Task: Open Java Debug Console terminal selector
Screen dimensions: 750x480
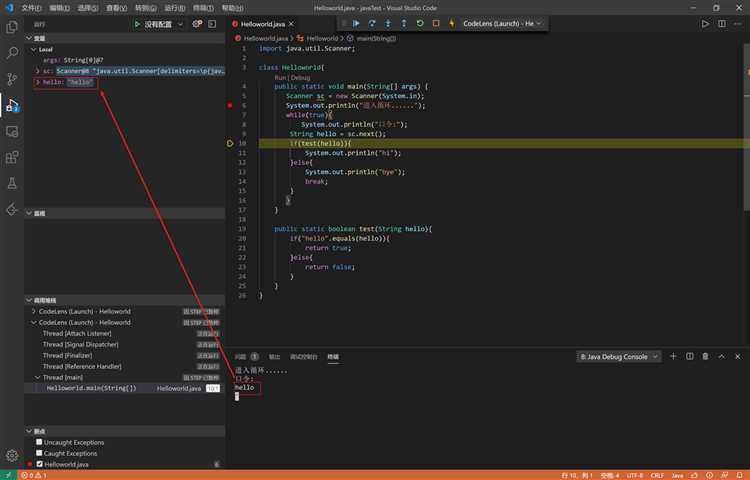Action: (x=619, y=357)
